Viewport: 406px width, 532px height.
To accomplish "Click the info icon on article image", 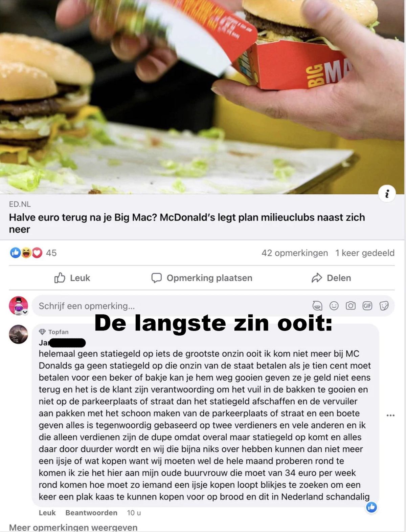I will point(387,194).
